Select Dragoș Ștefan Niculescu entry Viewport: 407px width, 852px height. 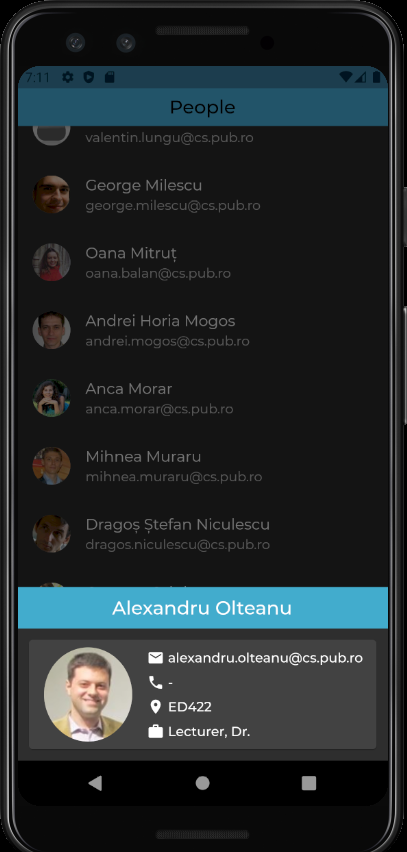pos(203,534)
